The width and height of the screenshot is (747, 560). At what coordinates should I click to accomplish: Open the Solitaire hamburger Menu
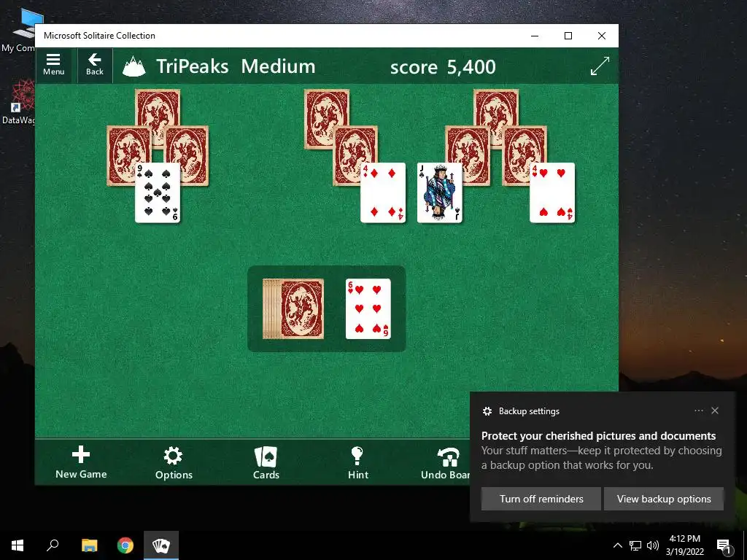point(53,65)
